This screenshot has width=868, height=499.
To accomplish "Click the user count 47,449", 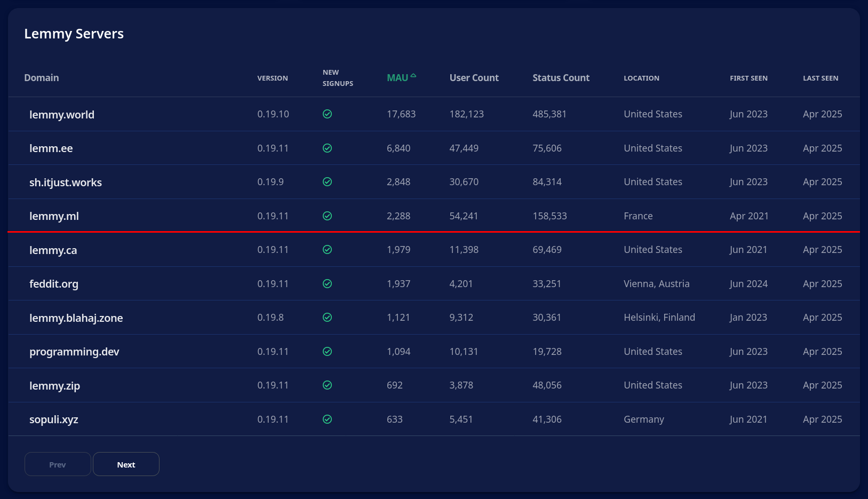I will [464, 148].
